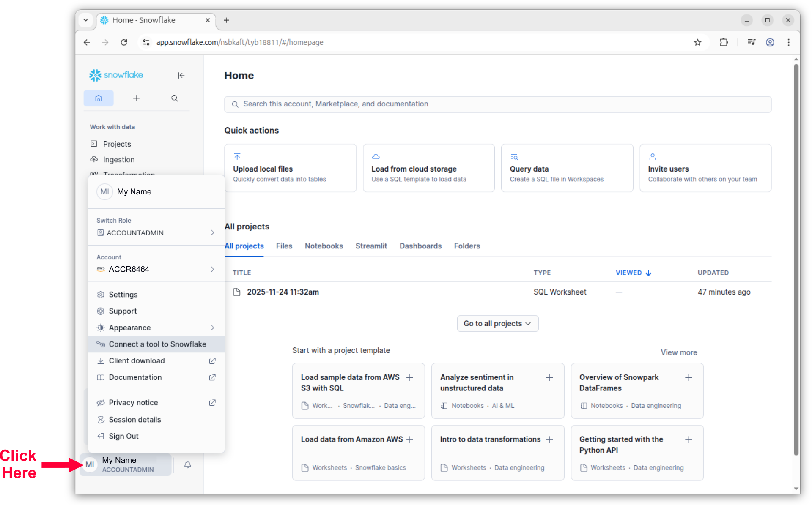Open browser extensions puzzle icon
This screenshot has height=505, width=812.
724,42
